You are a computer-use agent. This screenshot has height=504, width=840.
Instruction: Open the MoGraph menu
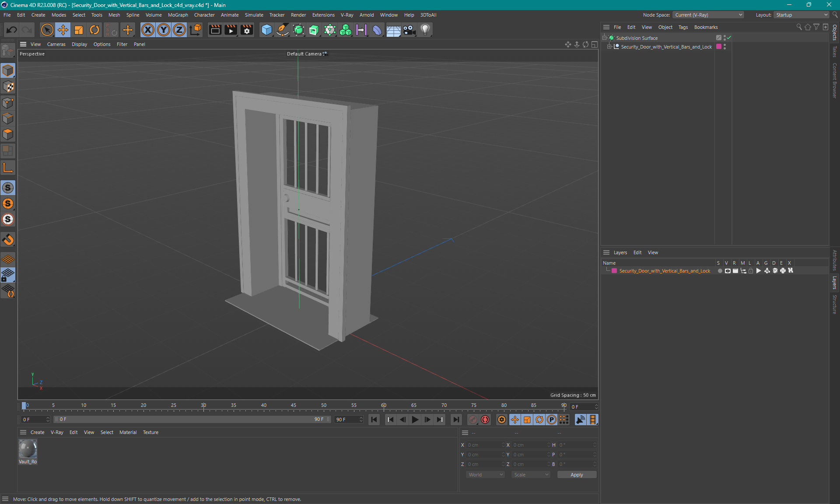[178, 15]
